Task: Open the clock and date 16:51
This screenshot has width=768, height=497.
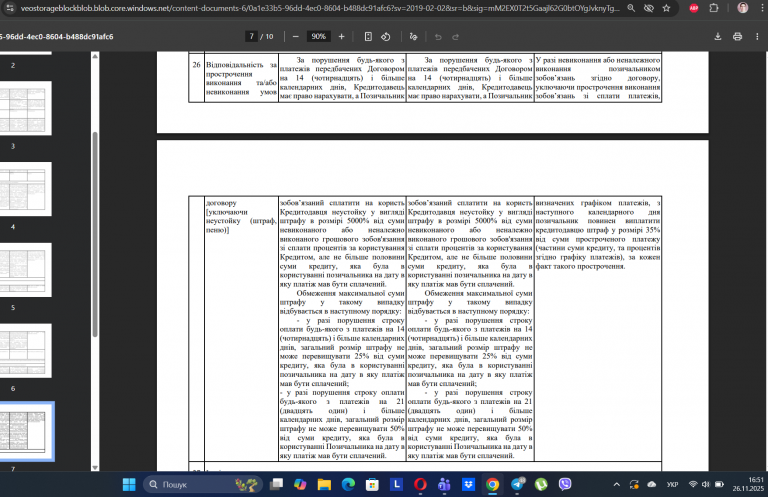Action: coord(748,484)
